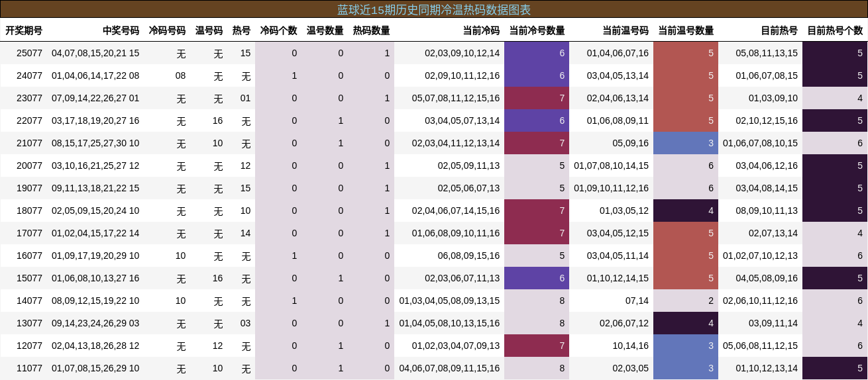Viewport: 868px width, 380px height.
Task: Click the 开奖期号 column header
Action: tap(24, 30)
